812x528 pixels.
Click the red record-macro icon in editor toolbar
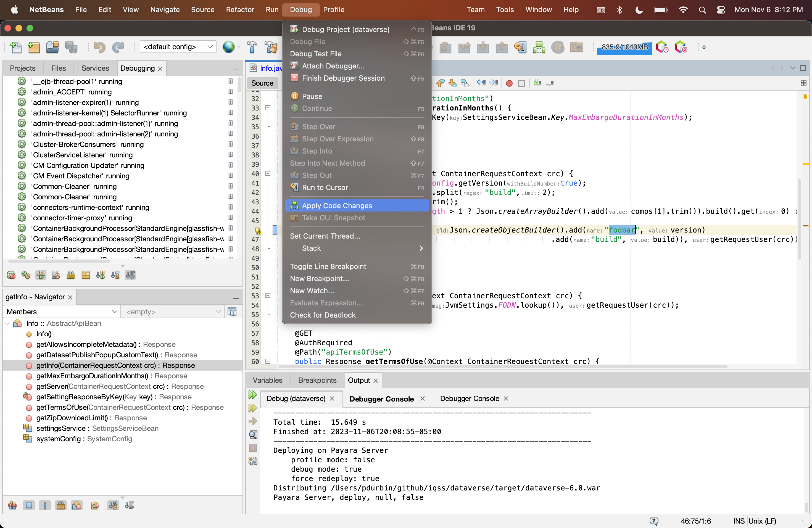[x=509, y=84]
